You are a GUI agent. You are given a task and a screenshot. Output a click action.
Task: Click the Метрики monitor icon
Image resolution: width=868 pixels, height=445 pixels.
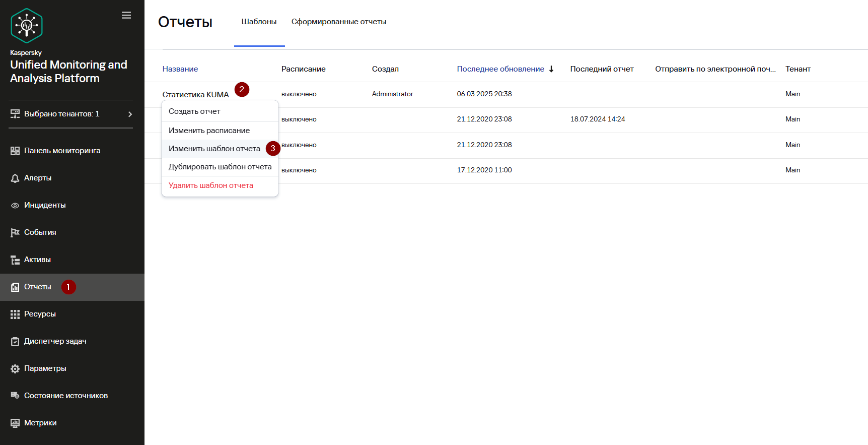[15, 423]
